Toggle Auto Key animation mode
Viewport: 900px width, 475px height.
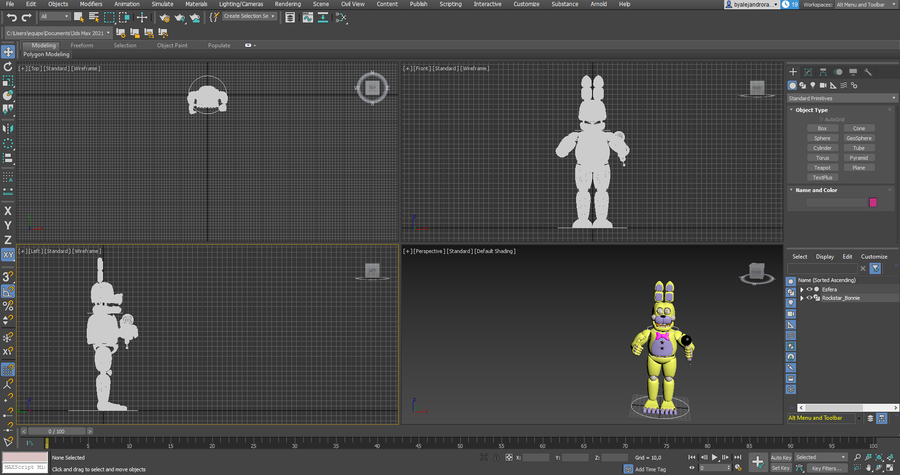[781, 457]
